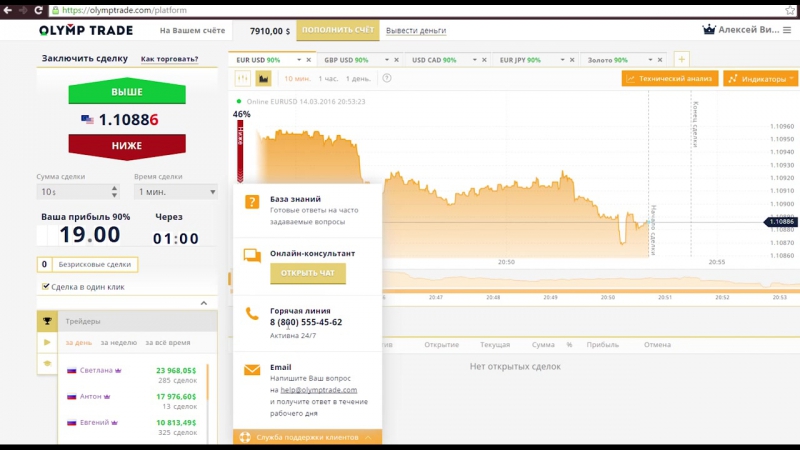Select the EUR JPY tab

pos(520,60)
